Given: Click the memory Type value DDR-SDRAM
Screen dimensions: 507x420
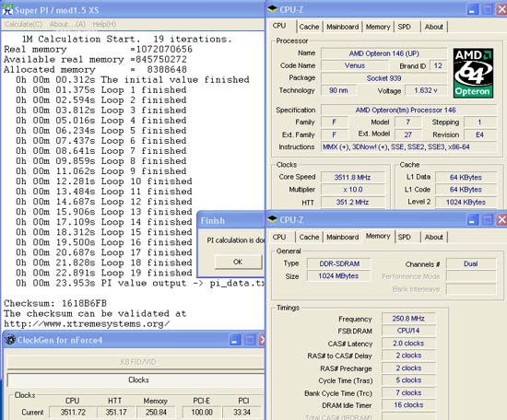Looking at the screenshot, I should point(339,263).
